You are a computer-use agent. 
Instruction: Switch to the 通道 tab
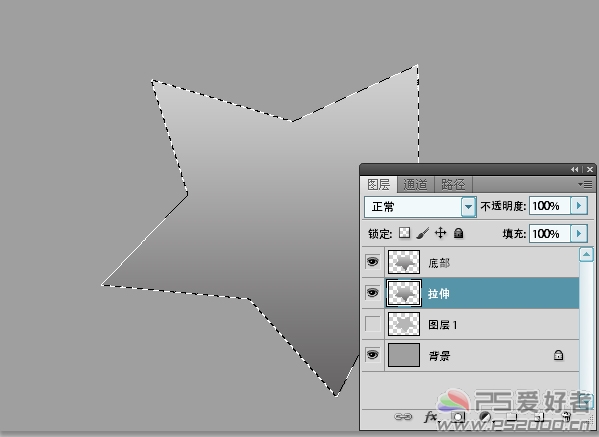416,185
